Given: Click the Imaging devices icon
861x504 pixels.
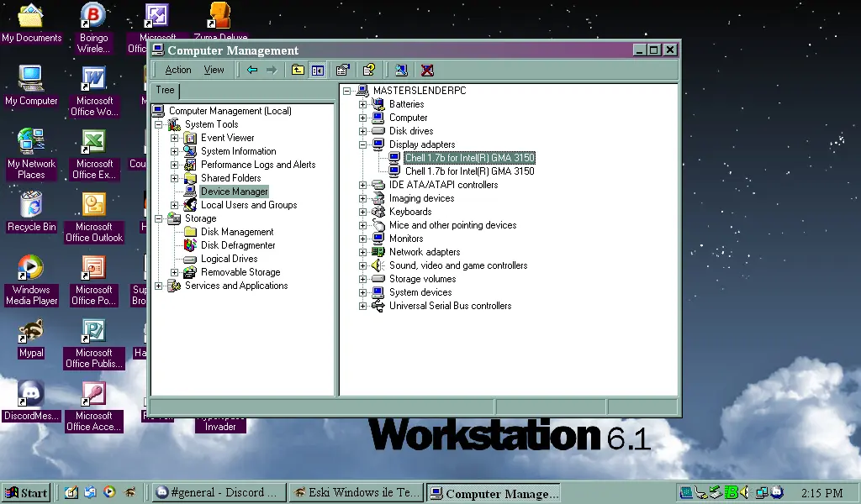Looking at the screenshot, I should tap(378, 198).
